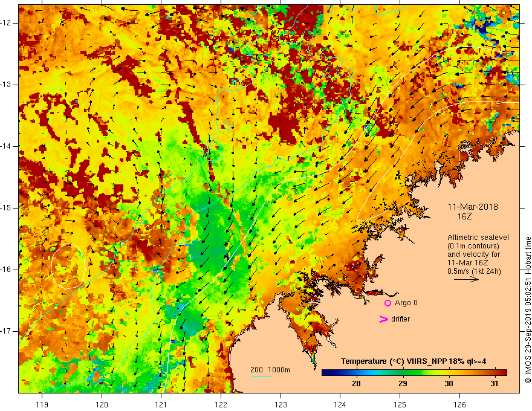This screenshot has height=411, width=532.
Task: Click the velocity scale reference arrow
Action: [x=467, y=279]
